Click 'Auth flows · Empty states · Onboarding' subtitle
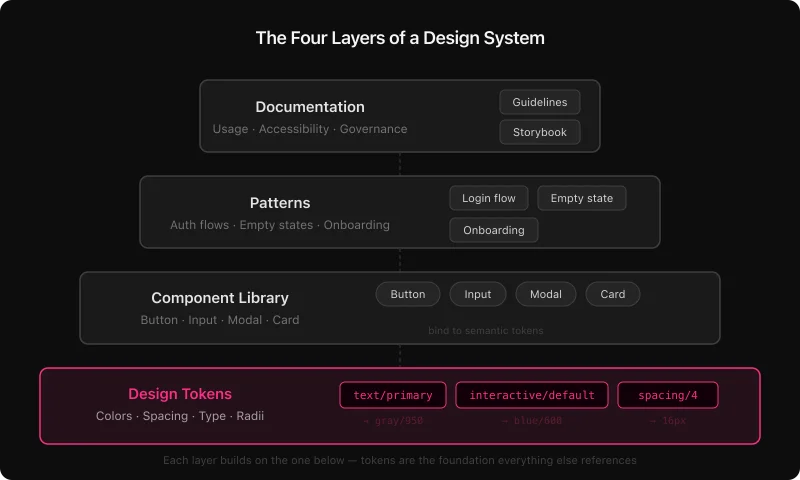 (280, 225)
